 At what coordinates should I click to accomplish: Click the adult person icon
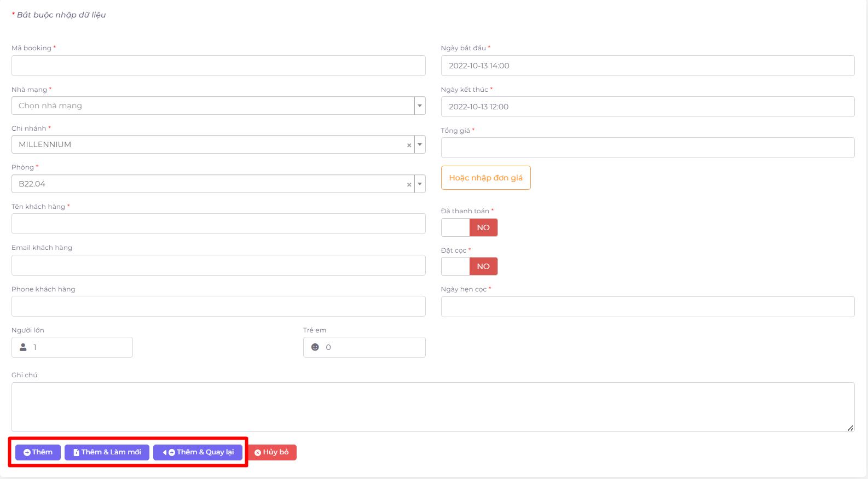pyautogui.click(x=23, y=347)
